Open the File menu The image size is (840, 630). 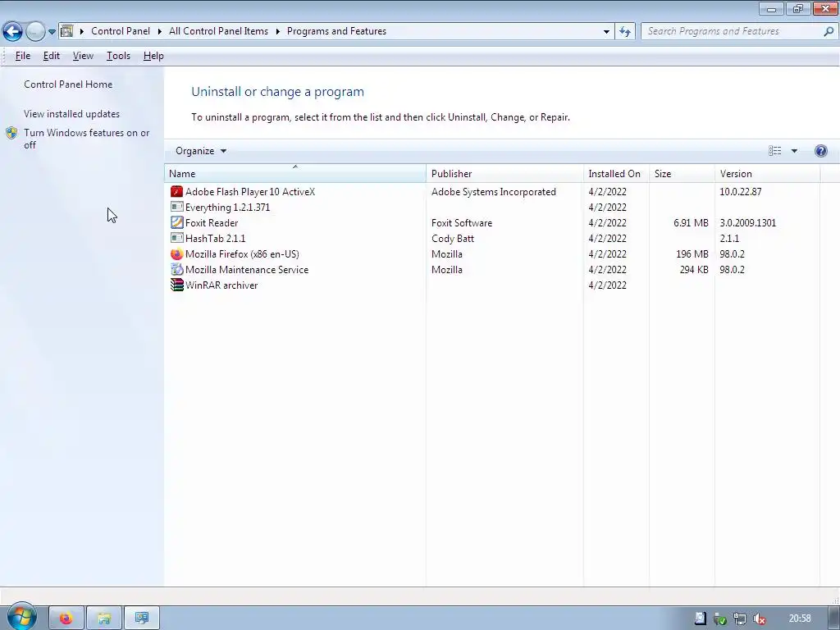[x=23, y=56]
